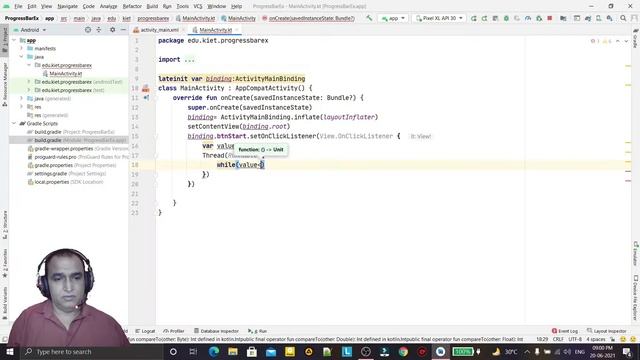This screenshot has width=640, height=360.
Task: Open the Refactor menu
Action: pyautogui.click(x=132, y=6)
